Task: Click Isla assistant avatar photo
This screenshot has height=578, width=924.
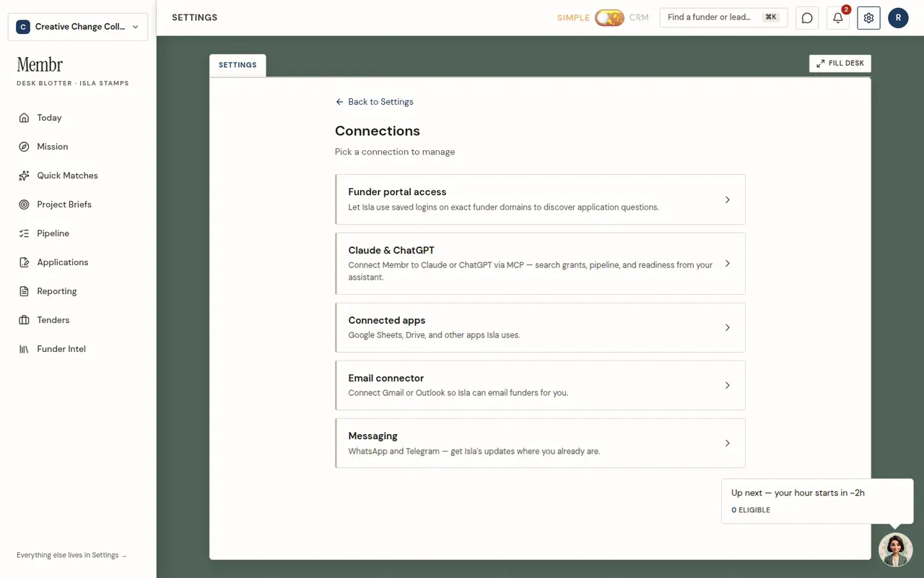Action: 895,550
